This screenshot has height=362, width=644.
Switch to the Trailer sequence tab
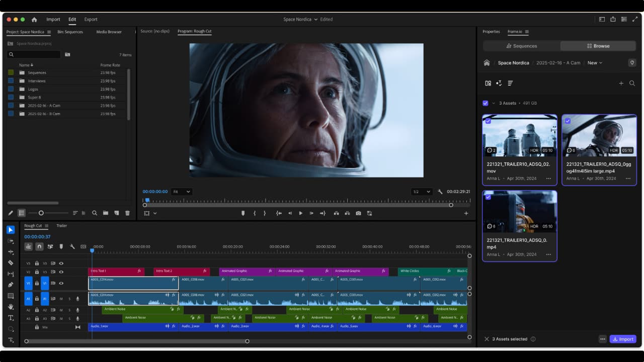tap(61, 226)
